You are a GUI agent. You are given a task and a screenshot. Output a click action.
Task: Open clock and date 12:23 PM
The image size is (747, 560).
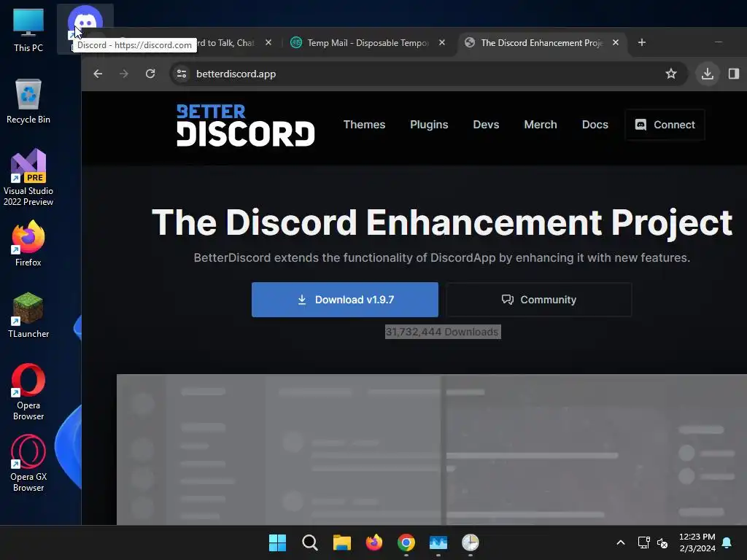697,542
